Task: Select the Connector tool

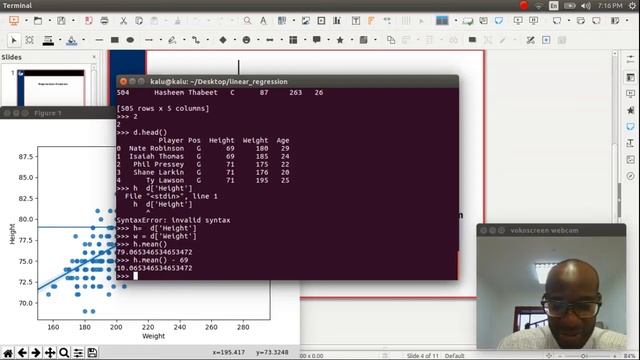Action: pos(196,40)
